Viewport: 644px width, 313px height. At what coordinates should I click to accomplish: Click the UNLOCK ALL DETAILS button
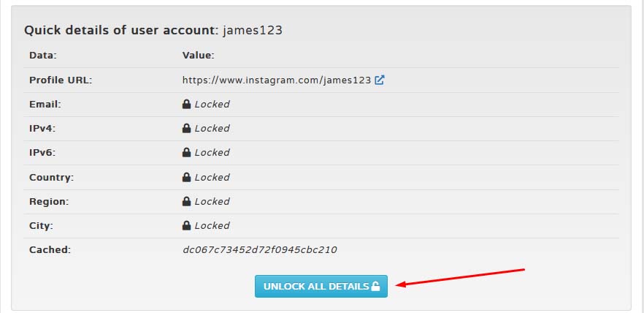point(321,286)
